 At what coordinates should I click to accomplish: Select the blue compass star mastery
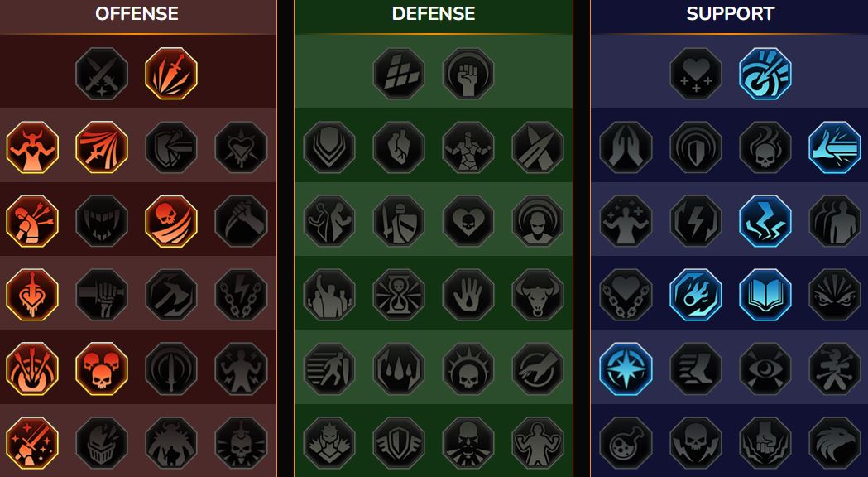tap(626, 369)
